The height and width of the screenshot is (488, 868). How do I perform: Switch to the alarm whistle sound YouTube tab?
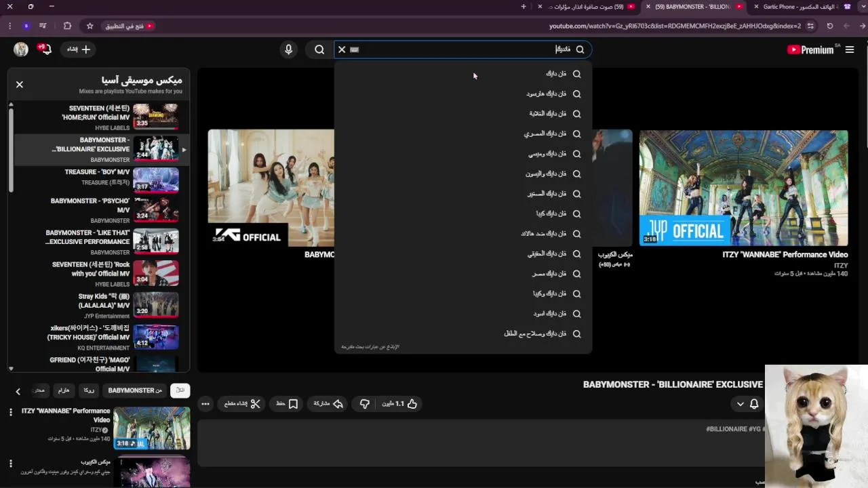(x=587, y=7)
